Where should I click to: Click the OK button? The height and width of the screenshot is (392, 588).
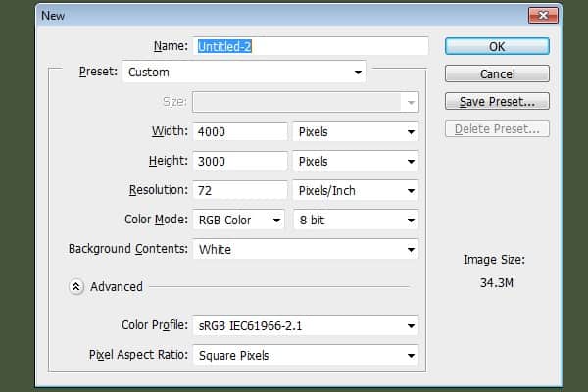[497, 46]
